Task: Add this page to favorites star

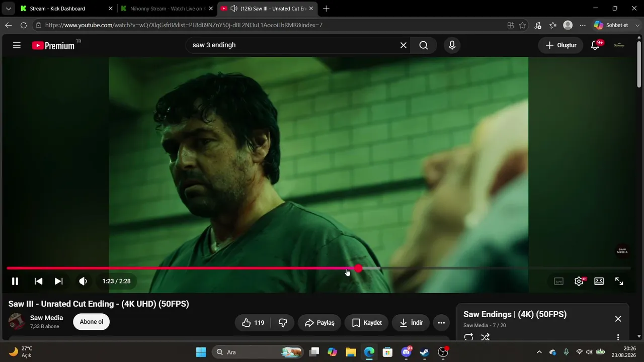Action: pyautogui.click(x=522, y=25)
